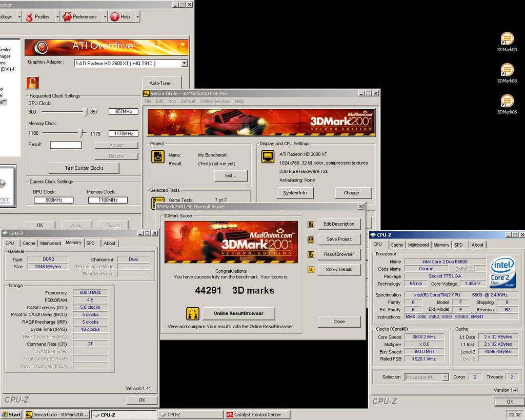This screenshot has width=525, height=420.
Task: Open the Processor #1 selection dropdown
Action: (445, 377)
